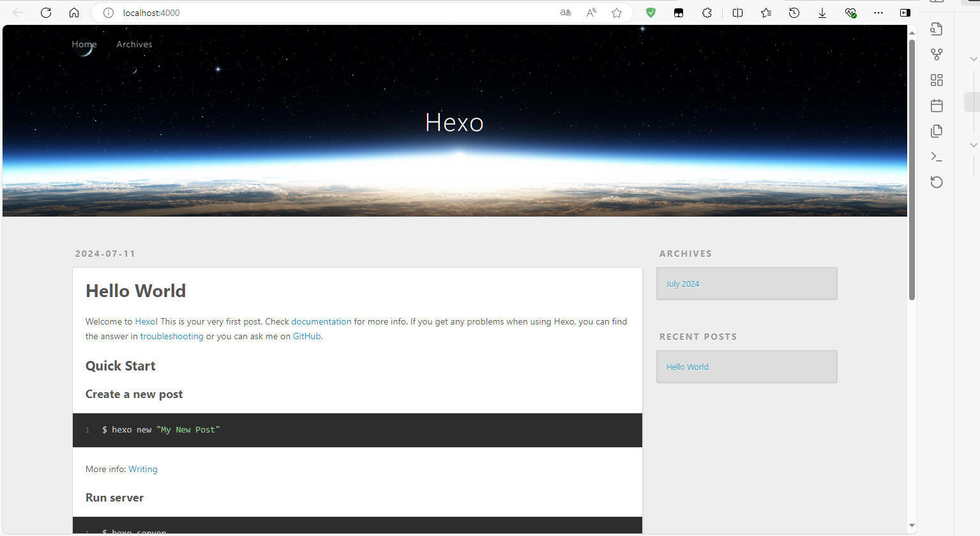The image size is (980, 536).
Task: Open the documentation link
Action: point(321,321)
